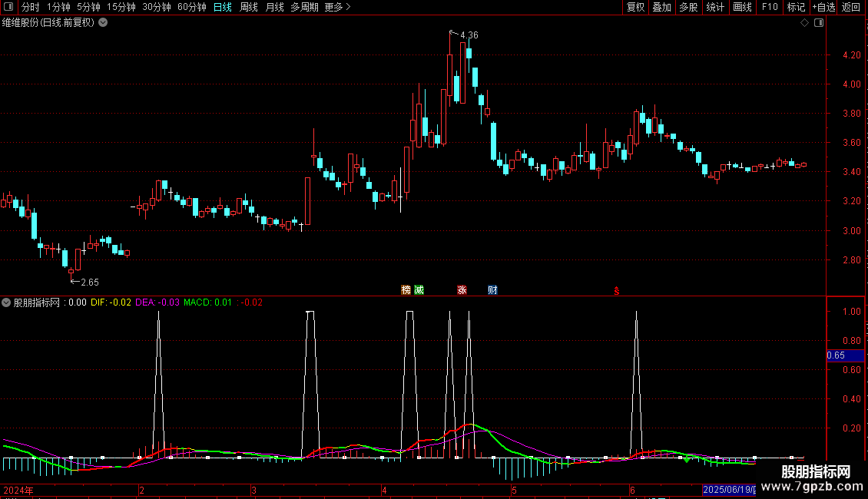Click the green MACD: 0.01 value

click(207, 302)
